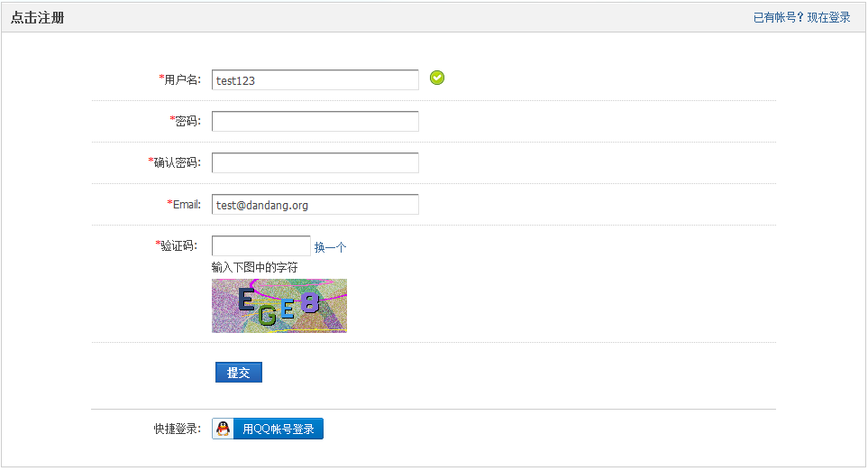Refresh captcha via 换一个 link
The image size is (868, 471).
coord(331,247)
